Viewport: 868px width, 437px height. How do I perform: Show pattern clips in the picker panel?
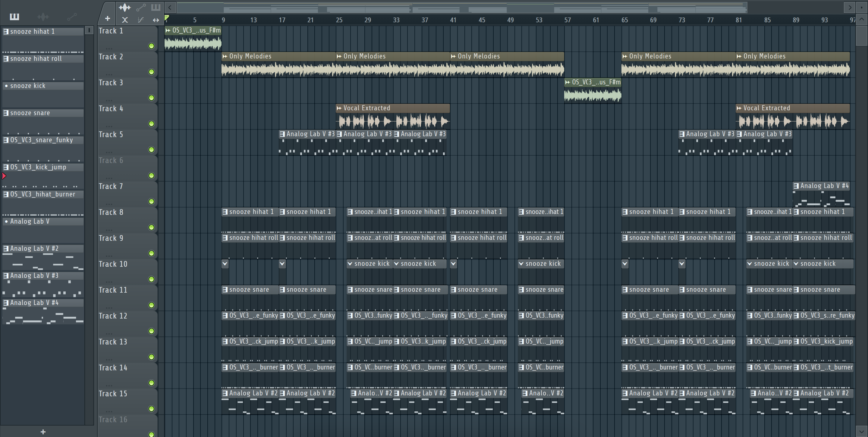click(x=14, y=16)
